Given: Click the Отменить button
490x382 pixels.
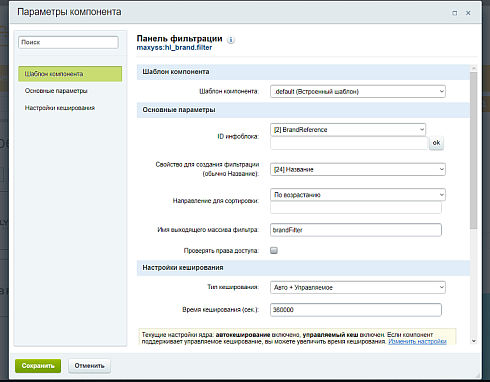Looking at the screenshot, I should click(x=89, y=366).
